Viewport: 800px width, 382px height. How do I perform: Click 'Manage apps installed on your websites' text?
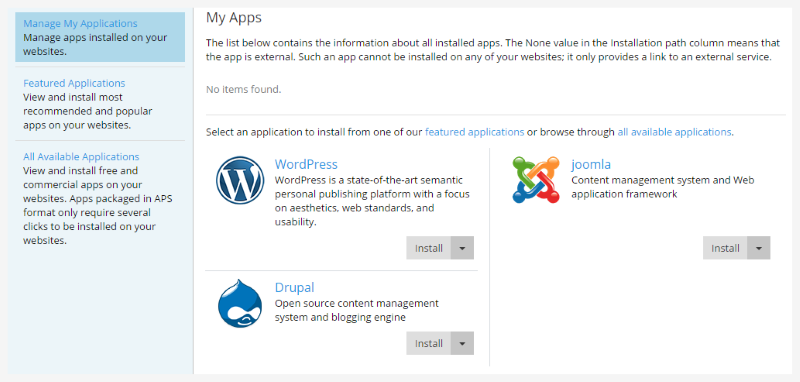click(95, 44)
